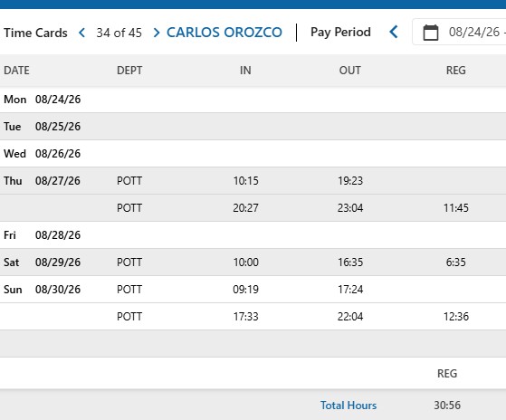Go to previous pay period arrow
This screenshot has height=420, width=506.
(x=394, y=32)
